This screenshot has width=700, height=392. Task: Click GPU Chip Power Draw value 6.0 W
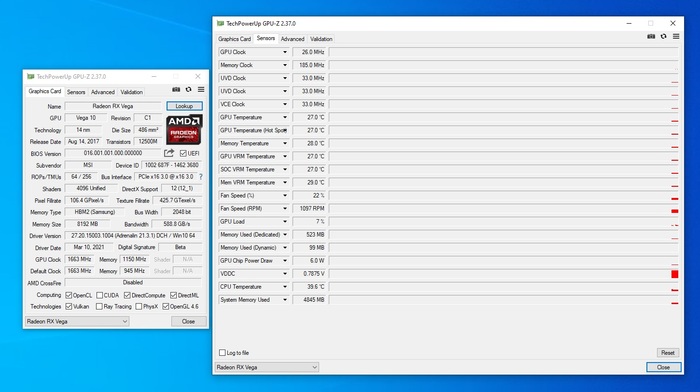309,261
